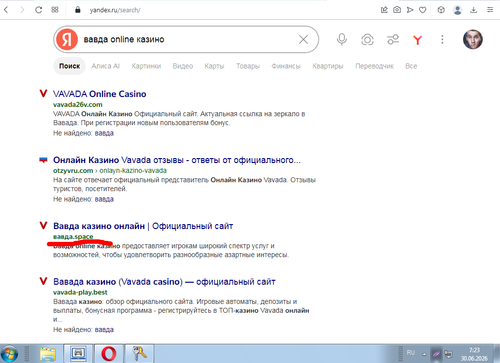
Task: Open the extensions cube icon
Action: [441, 10]
